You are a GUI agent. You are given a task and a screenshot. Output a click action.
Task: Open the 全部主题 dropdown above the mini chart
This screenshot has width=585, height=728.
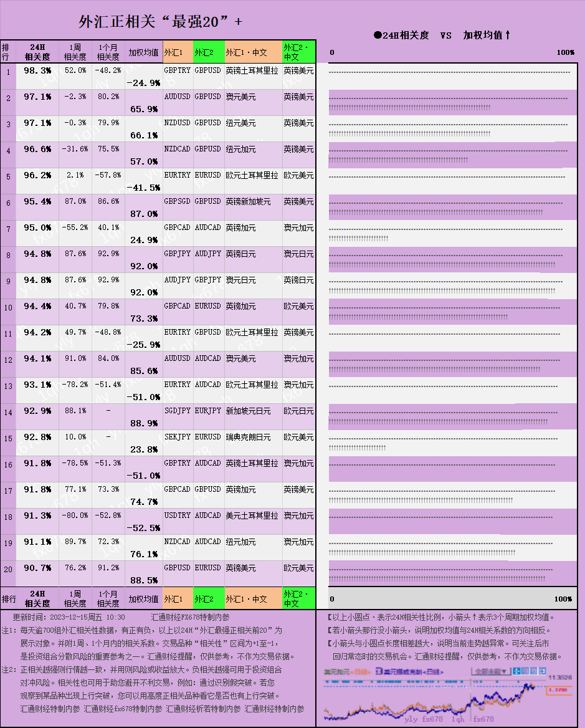tap(491, 671)
